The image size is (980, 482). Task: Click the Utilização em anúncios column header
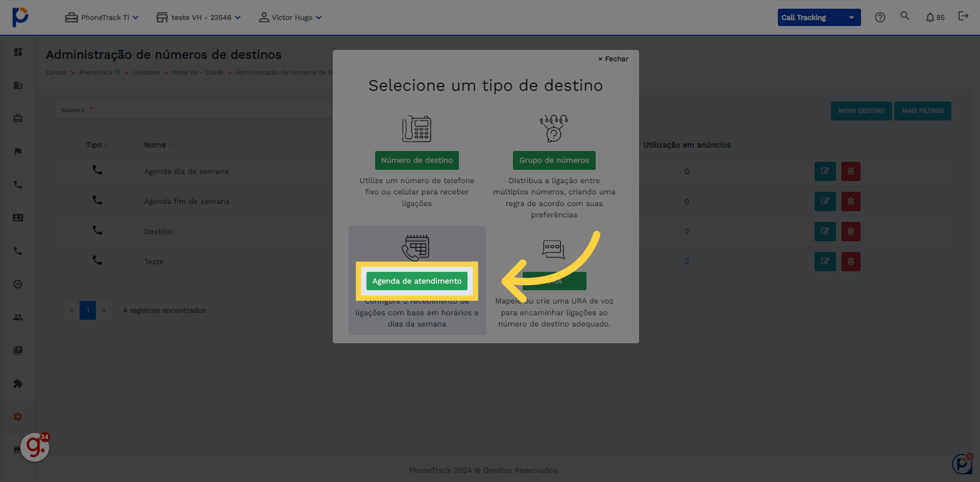[x=687, y=145]
